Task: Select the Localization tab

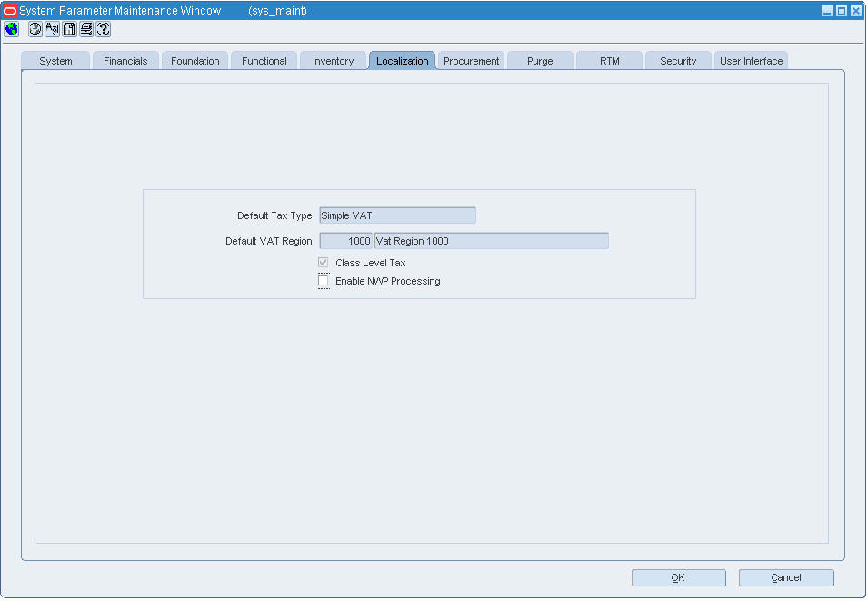Action: pos(402,61)
